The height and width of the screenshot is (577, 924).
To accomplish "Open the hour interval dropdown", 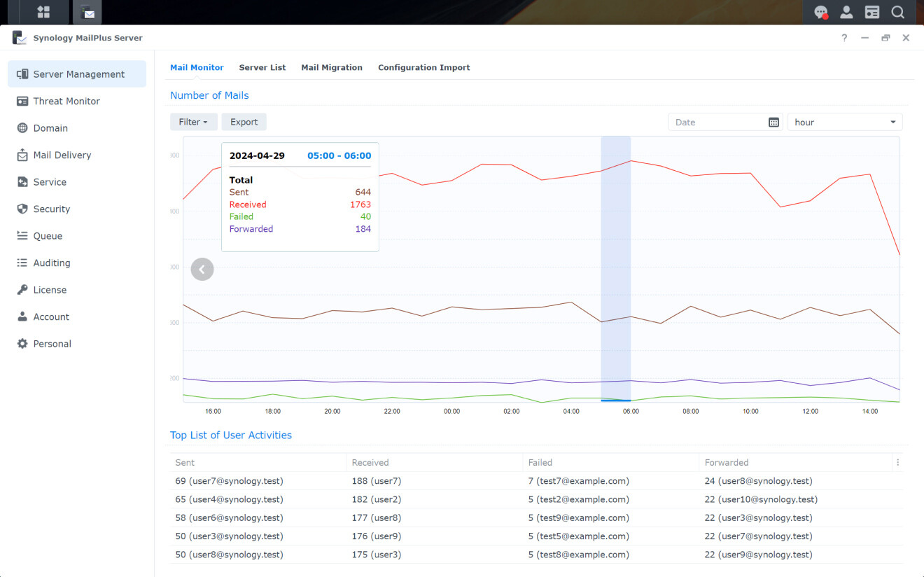I will point(845,123).
